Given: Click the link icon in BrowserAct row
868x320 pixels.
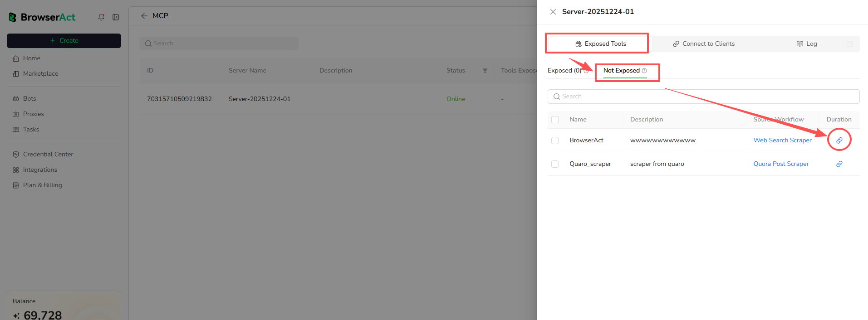Looking at the screenshot, I should (839, 141).
